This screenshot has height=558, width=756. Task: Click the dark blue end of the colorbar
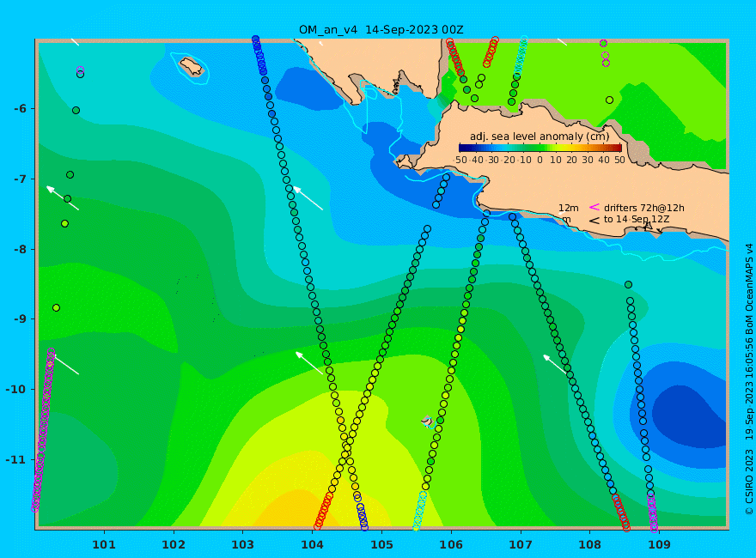[463, 148]
